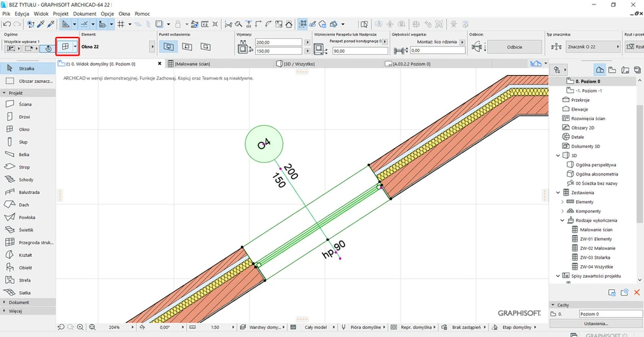Choose the Belka beam tool
This screenshot has height=337, width=644.
click(x=28, y=155)
